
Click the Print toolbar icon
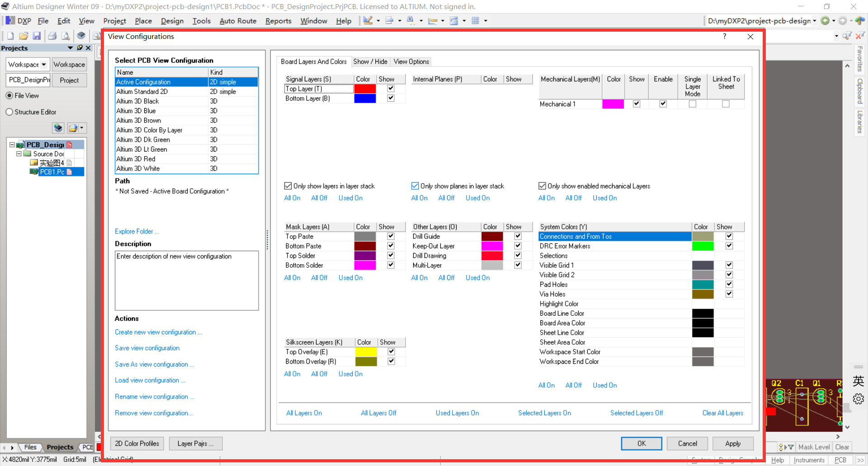(x=52, y=36)
